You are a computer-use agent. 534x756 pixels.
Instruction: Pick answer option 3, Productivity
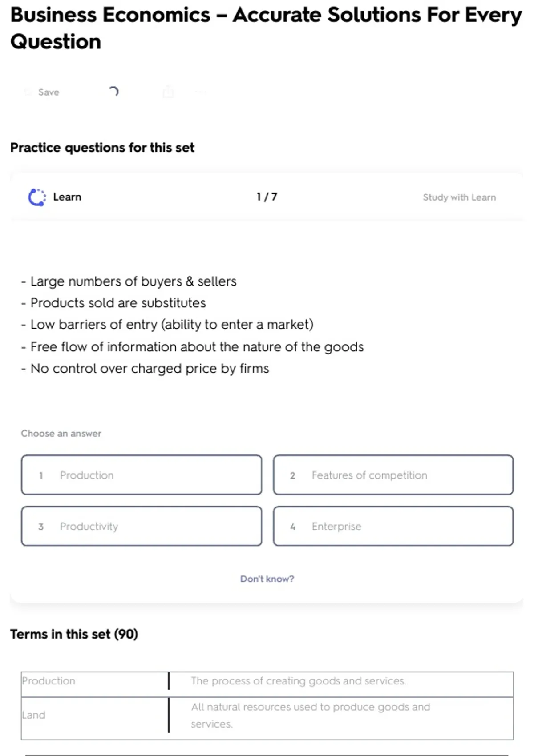tap(142, 526)
